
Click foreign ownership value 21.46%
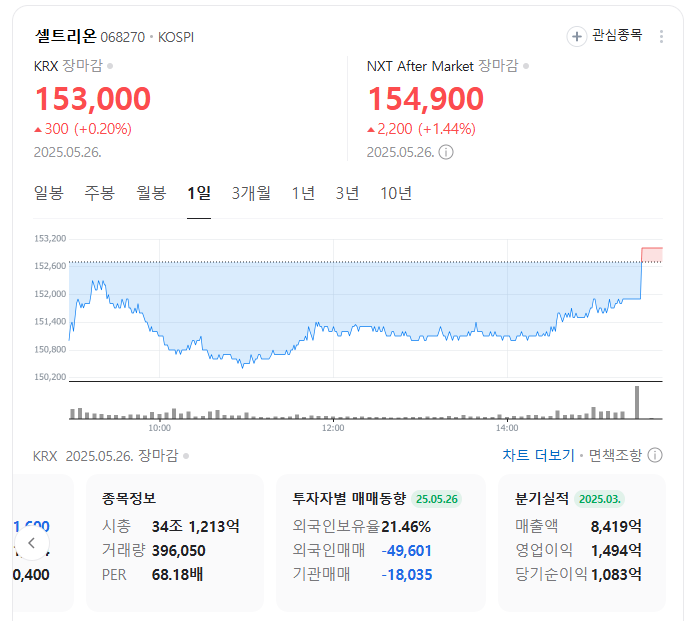(406, 526)
